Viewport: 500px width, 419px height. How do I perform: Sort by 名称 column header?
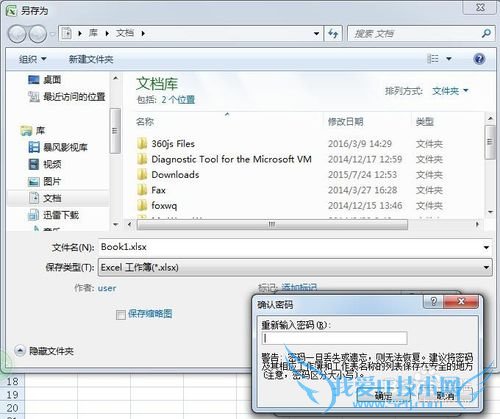(145, 122)
